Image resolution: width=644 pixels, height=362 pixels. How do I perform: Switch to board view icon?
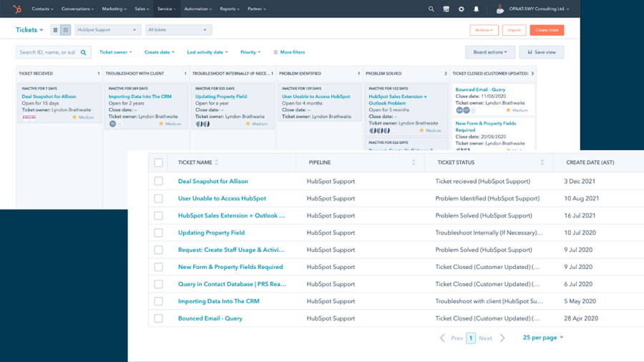(66, 30)
